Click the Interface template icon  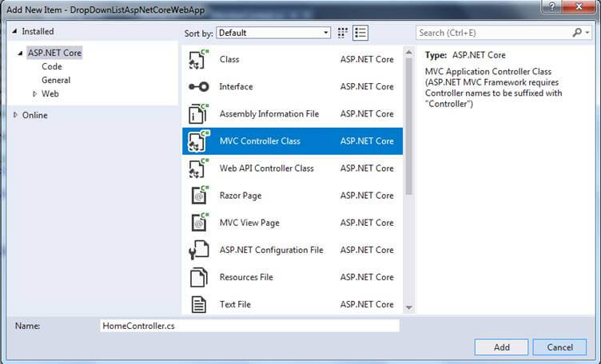198,87
